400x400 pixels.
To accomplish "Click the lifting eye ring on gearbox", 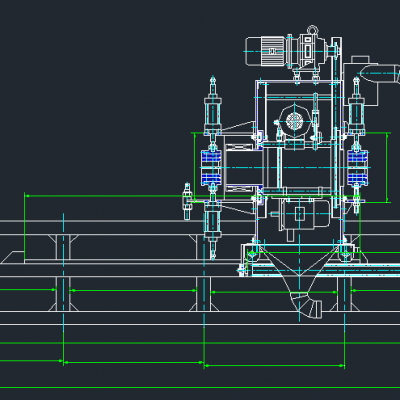I will (312, 29).
